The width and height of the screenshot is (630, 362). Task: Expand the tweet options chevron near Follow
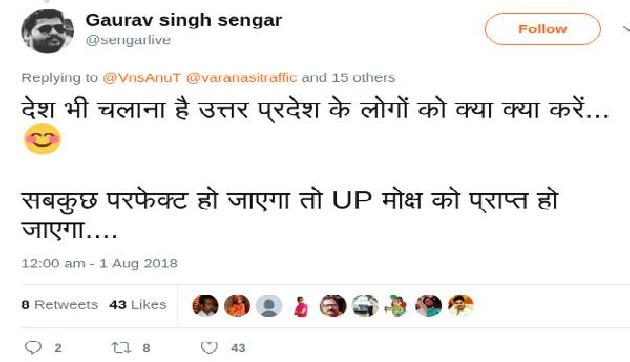[626, 29]
